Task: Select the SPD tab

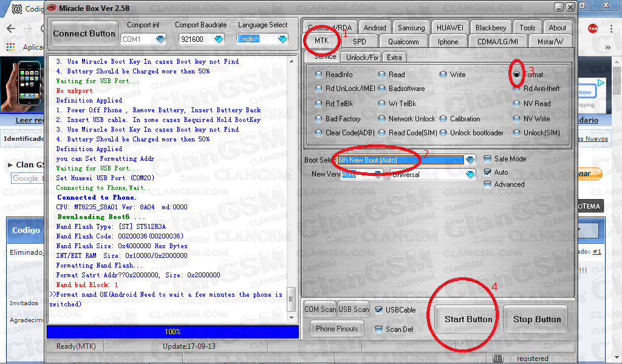Action: [x=360, y=42]
